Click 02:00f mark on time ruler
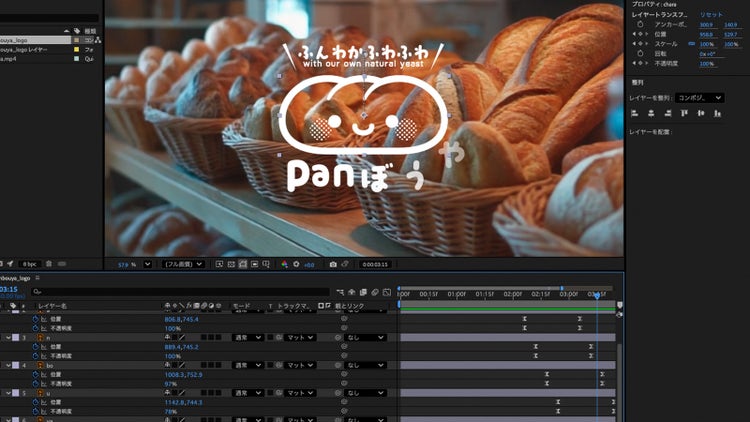 pos(512,294)
